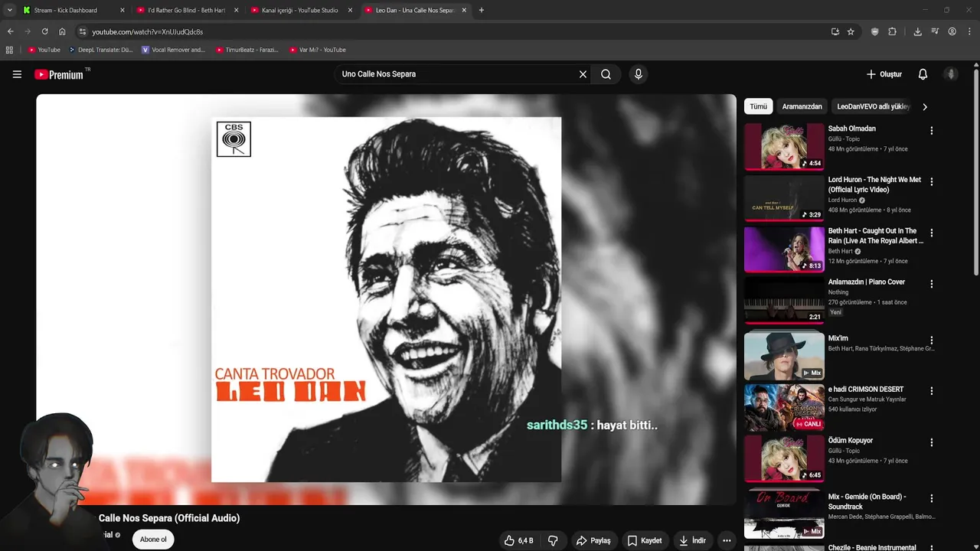Open options for CRIMSON DESERT stream
This screenshot has width=980, height=551.
(x=932, y=391)
